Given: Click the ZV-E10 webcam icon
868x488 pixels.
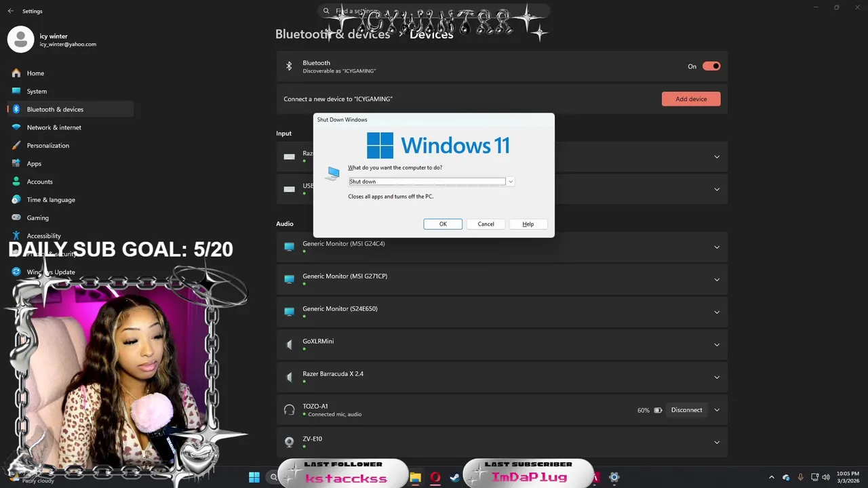Looking at the screenshot, I should [x=290, y=442].
